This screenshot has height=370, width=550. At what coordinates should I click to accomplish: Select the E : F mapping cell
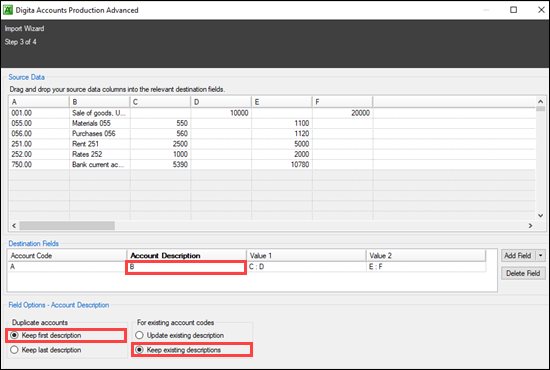tap(426, 267)
